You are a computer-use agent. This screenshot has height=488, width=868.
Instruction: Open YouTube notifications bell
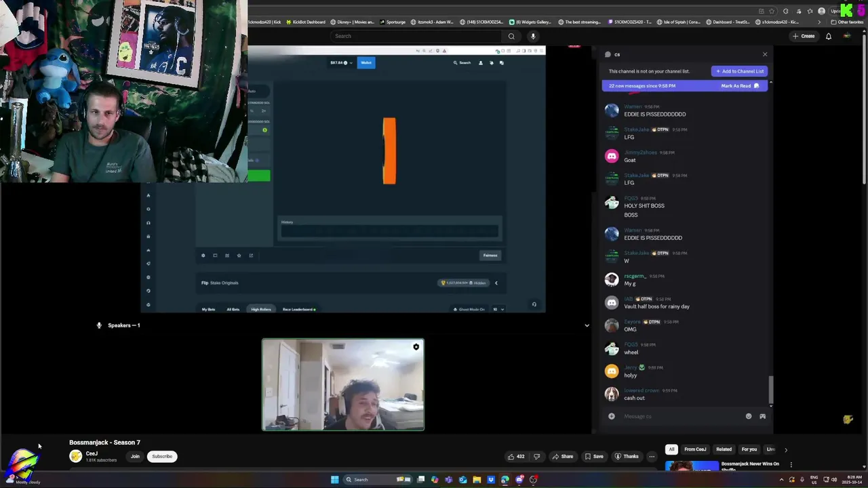tap(829, 36)
